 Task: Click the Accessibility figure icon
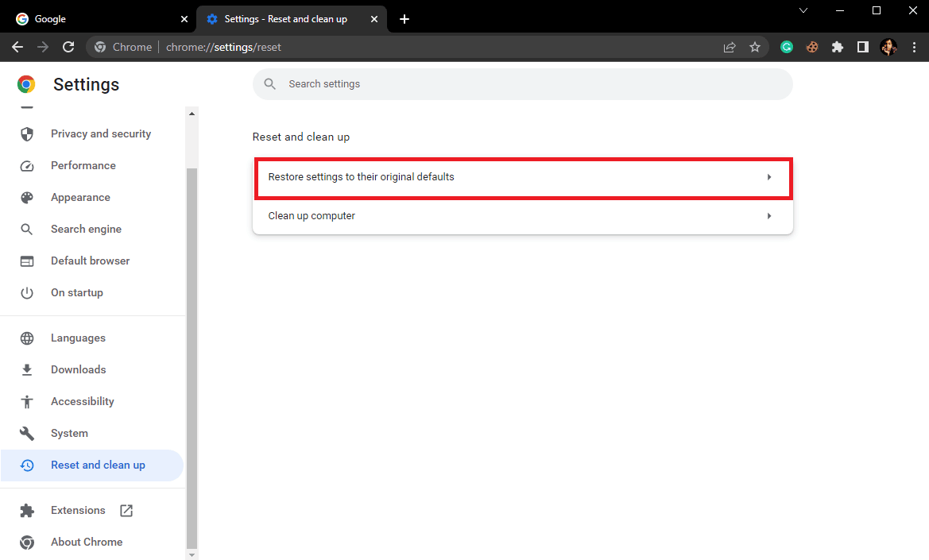(x=27, y=401)
